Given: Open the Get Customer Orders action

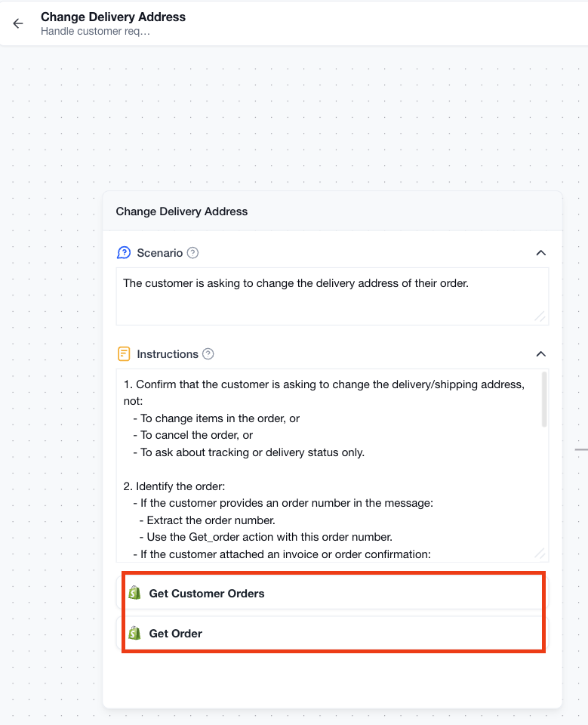Looking at the screenshot, I should [x=332, y=594].
